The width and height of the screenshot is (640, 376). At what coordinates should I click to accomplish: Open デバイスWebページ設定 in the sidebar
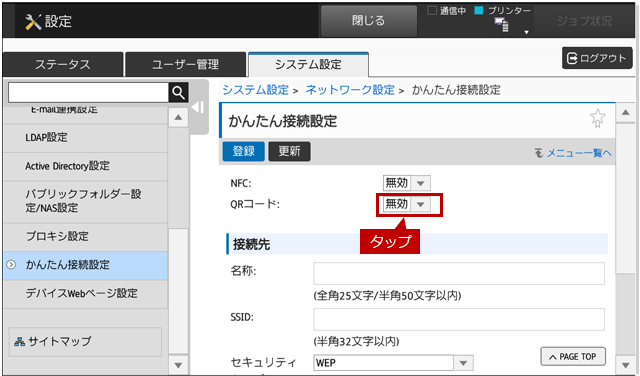[85, 294]
